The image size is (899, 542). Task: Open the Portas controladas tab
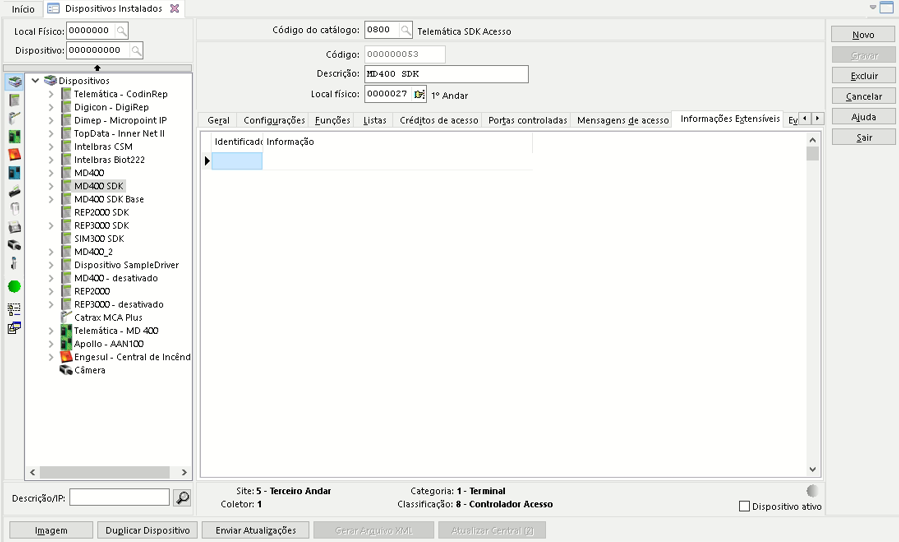click(527, 120)
